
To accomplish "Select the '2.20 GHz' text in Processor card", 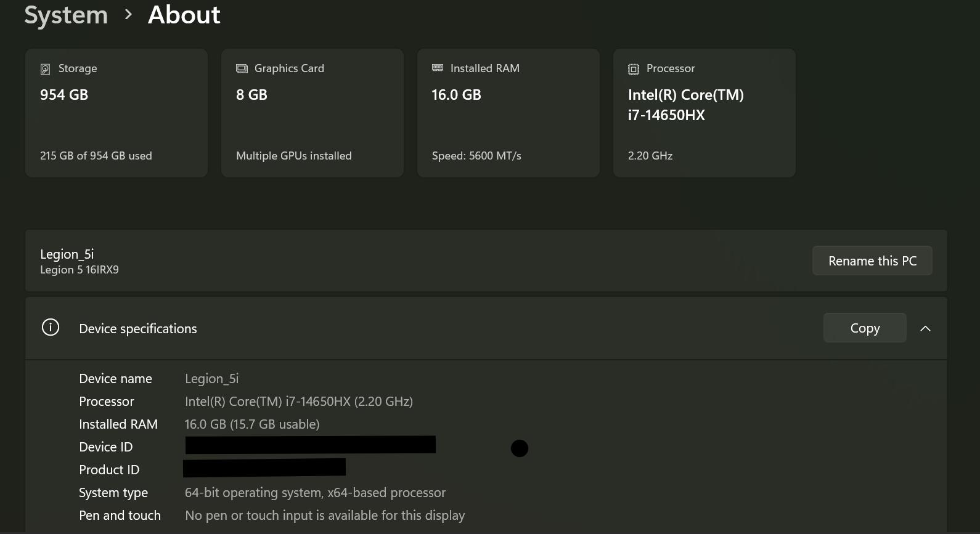I will pyautogui.click(x=650, y=156).
